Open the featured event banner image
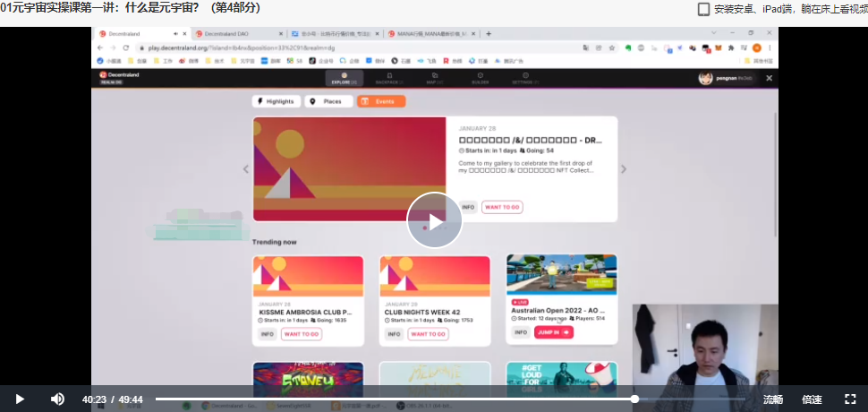 click(349, 169)
